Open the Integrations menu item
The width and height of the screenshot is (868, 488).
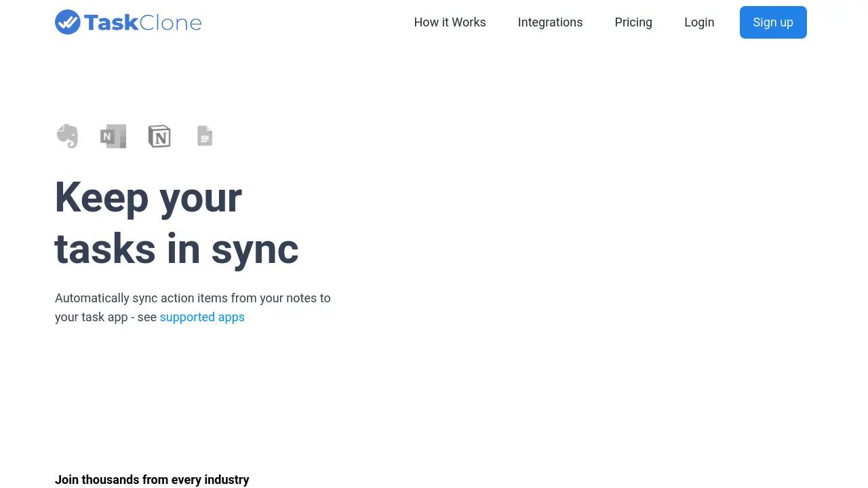550,22
